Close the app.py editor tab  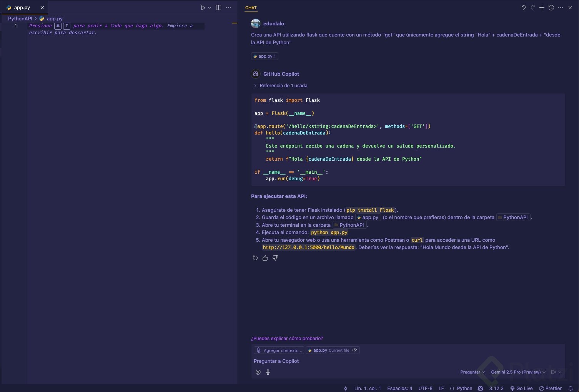[x=42, y=8]
